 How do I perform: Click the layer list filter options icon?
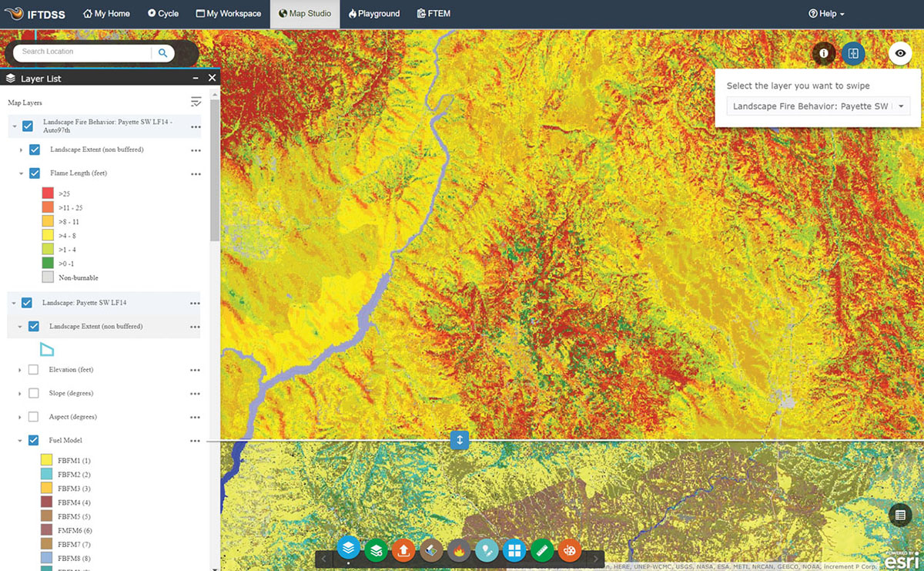(x=196, y=102)
